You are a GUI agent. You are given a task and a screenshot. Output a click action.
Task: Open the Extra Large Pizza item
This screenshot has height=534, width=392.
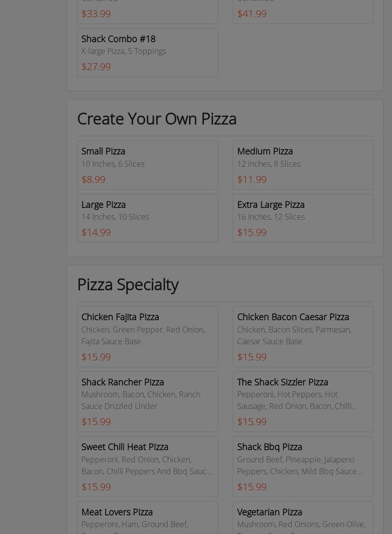(x=303, y=218)
